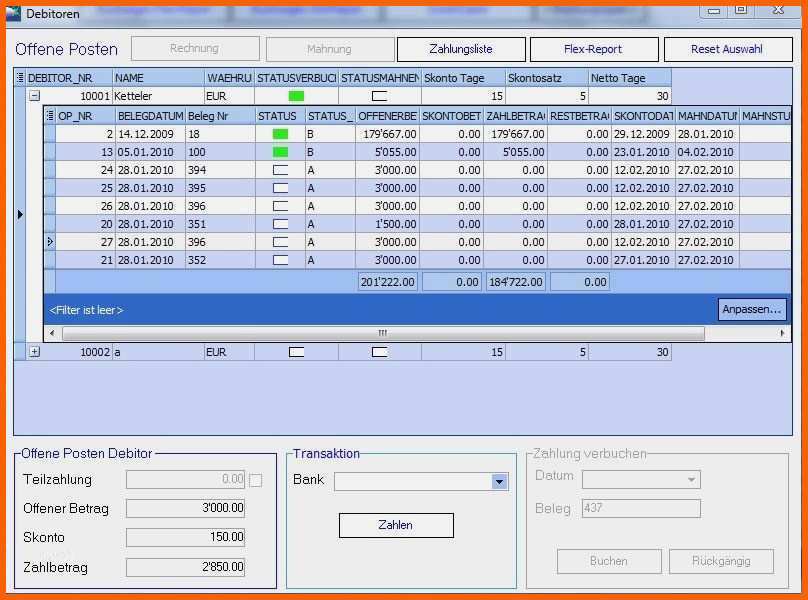Toggle STATUS checkbox of OP 24
Viewport: 808px width, 600px height.
point(280,170)
